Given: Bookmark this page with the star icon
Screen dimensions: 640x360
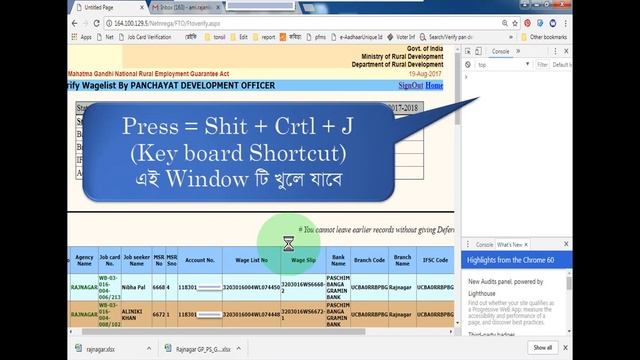Looking at the screenshot, I should 515,24.
